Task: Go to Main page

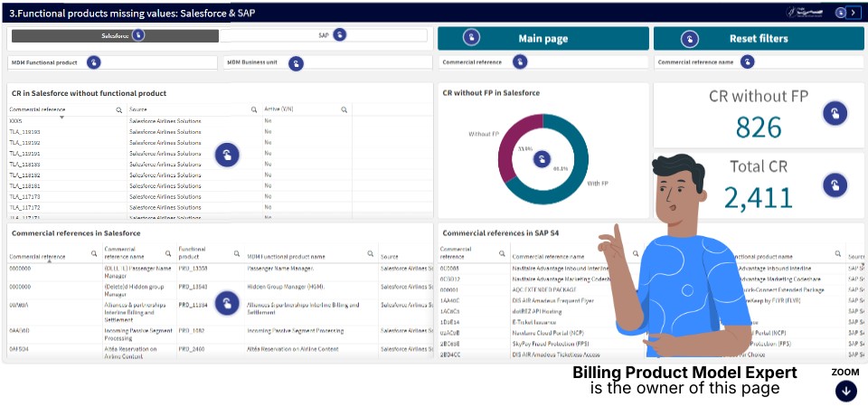Action: [543, 38]
